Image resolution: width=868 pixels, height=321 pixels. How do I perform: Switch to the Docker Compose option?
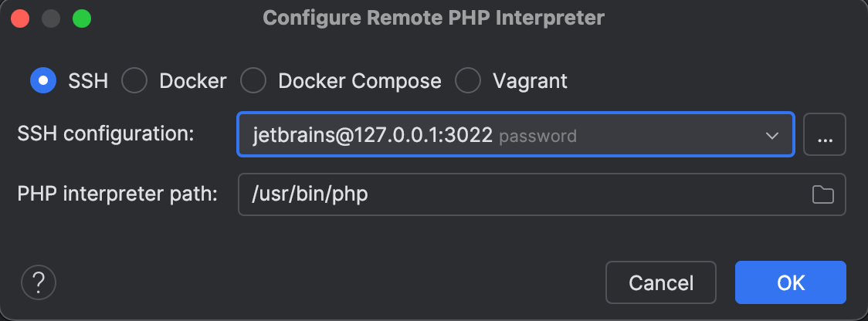click(x=254, y=81)
